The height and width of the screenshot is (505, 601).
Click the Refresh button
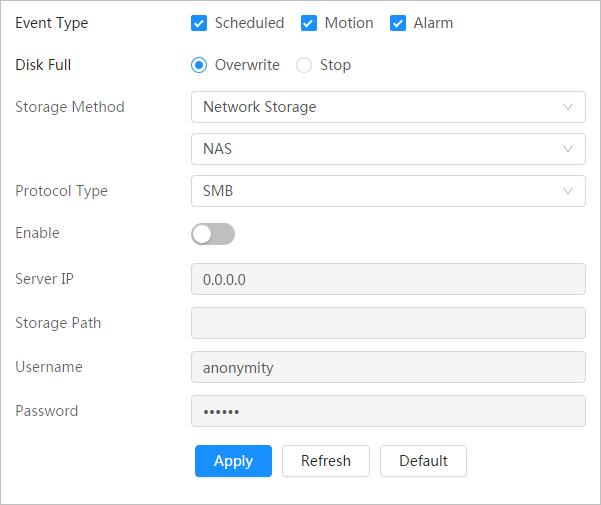pyautogui.click(x=326, y=461)
